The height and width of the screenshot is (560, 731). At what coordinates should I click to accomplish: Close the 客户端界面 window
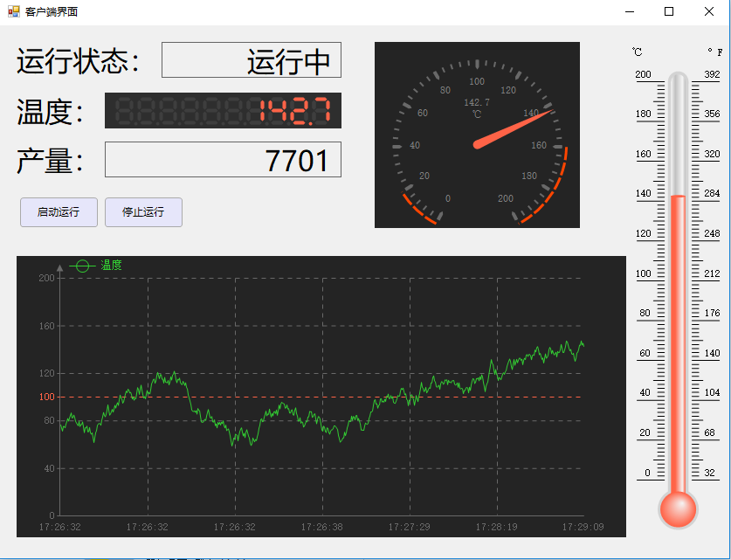[x=708, y=11]
